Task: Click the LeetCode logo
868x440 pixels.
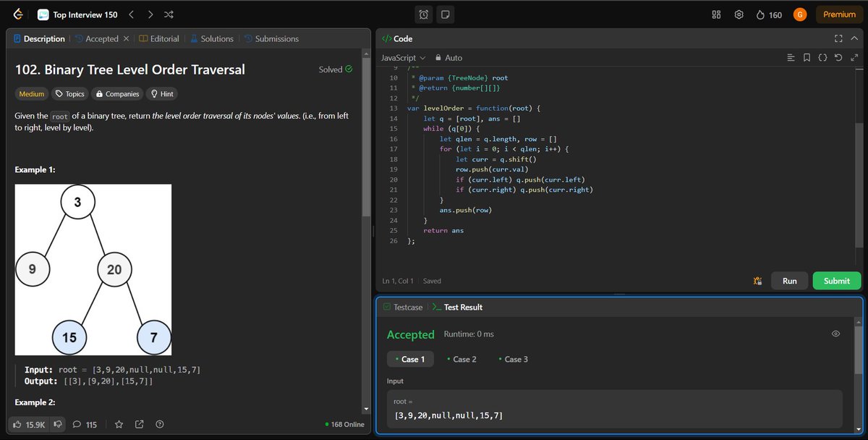Action: 19,14
